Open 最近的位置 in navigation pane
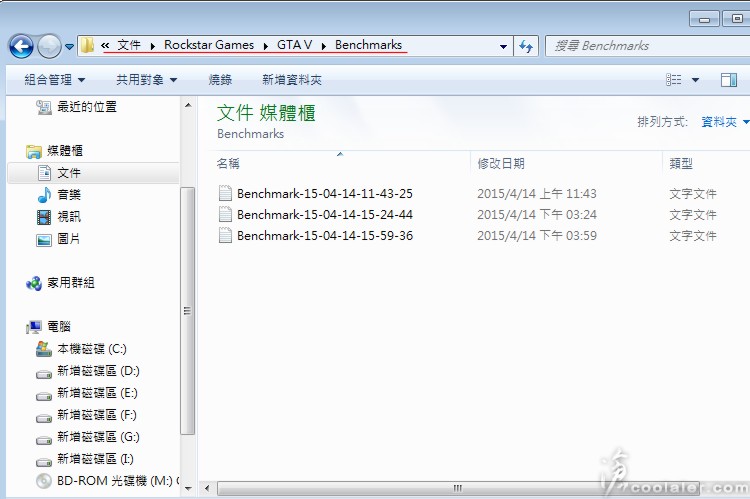Screen dimensions: 750x499 (87, 107)
